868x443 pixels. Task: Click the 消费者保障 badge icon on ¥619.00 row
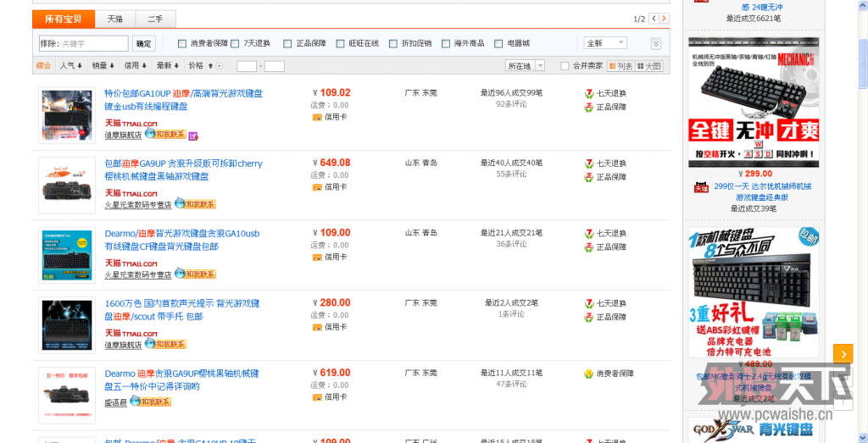point(589,374)
